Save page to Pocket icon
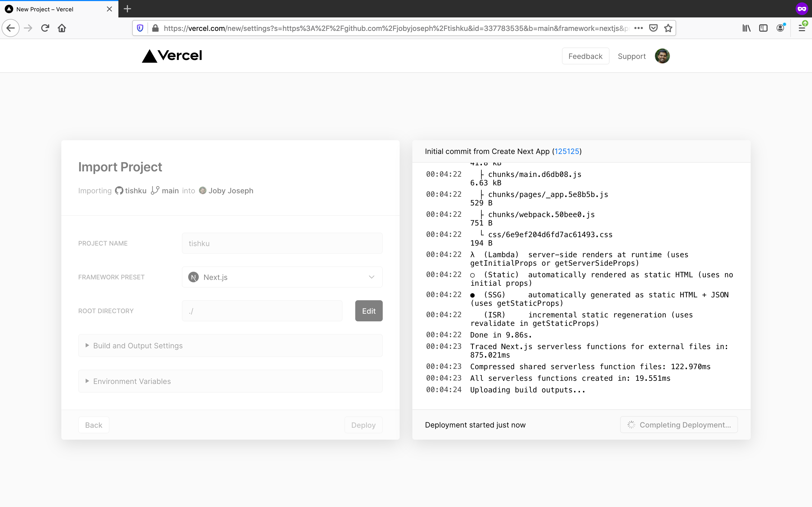This screenshot has height=507, width=812. [x=653, y=28]
